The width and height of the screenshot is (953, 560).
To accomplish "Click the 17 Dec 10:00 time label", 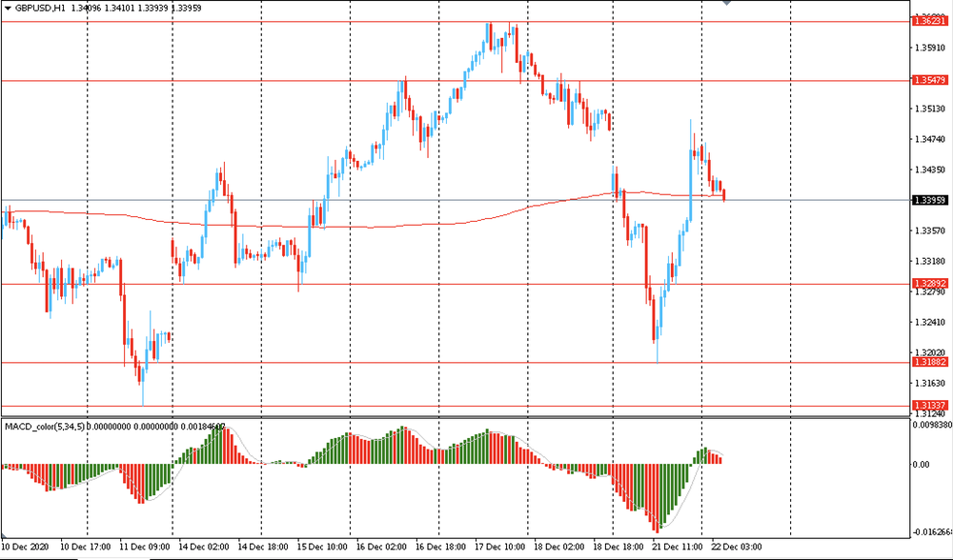I will coord(499,547).
